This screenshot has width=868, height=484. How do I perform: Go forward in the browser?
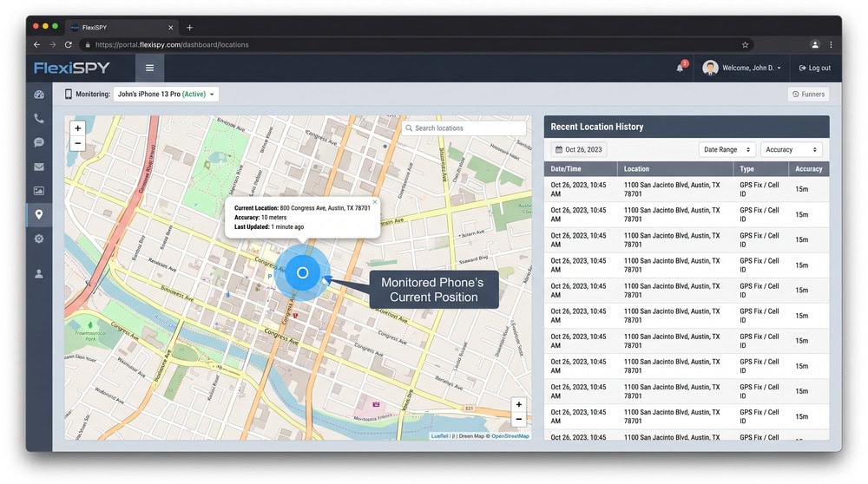(x=53, y=45)
